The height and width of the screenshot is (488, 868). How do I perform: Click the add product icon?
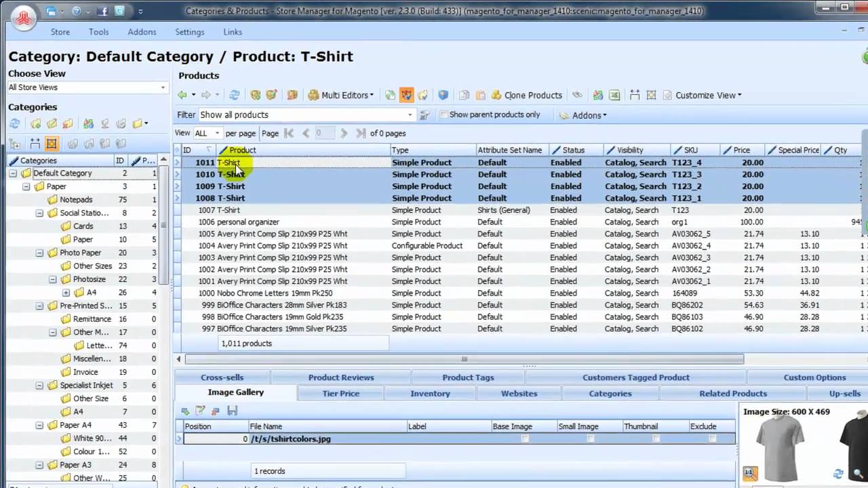256,96
